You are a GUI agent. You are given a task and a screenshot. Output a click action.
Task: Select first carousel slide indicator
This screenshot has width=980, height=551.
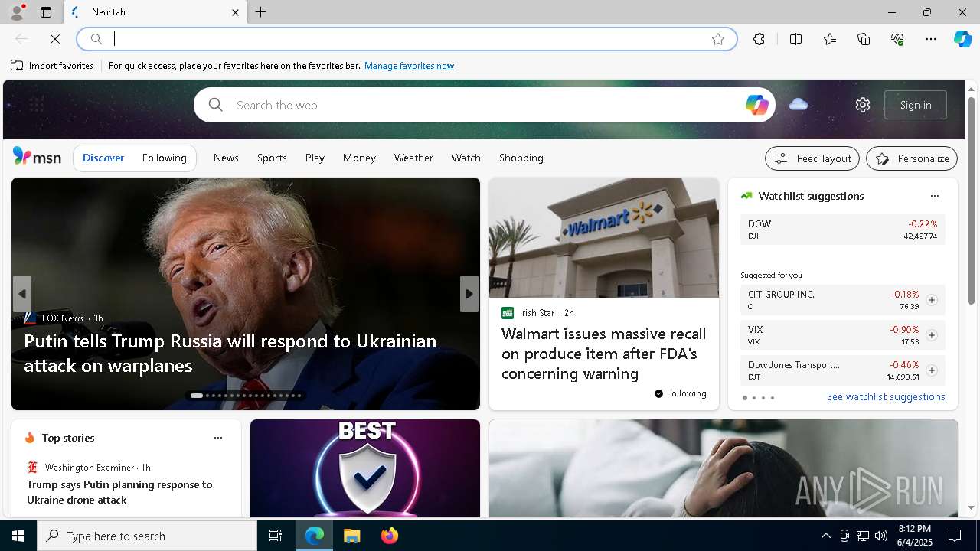[197, 396]
